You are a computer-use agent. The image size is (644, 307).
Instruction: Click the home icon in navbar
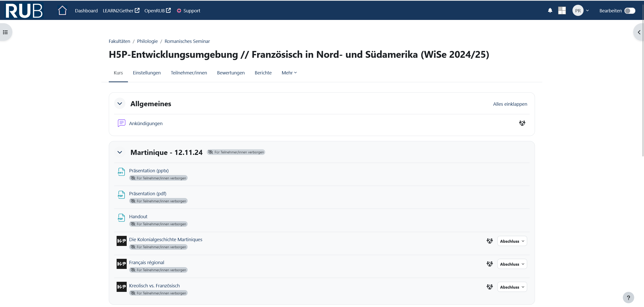point(62,11)
